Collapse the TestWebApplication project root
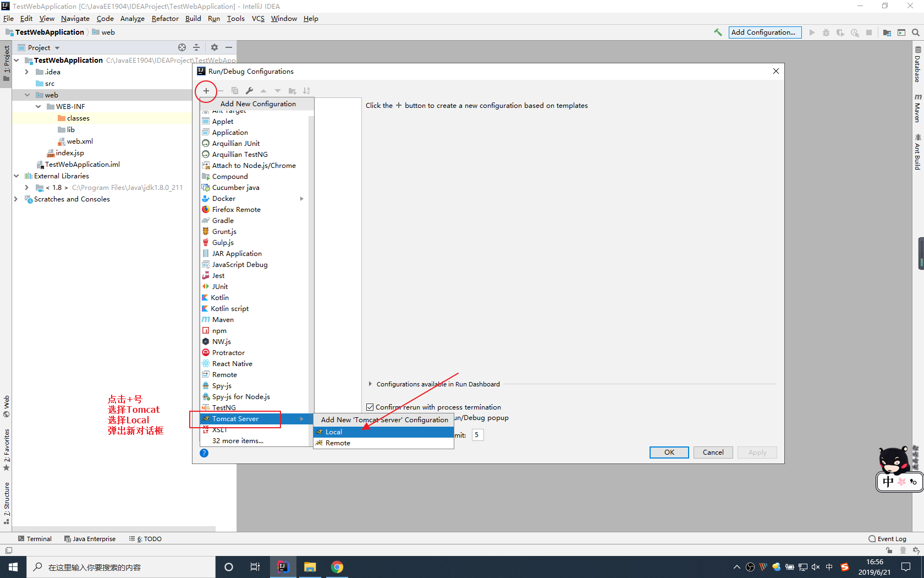The image size is (924, 578). pos(16,61)
